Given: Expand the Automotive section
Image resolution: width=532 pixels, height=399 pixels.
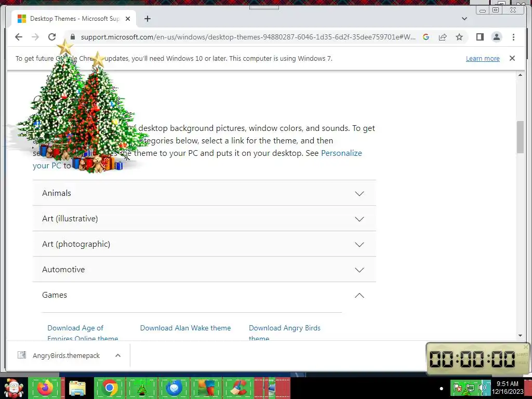Looking at the screenshot, I should [x=204, y=270].
